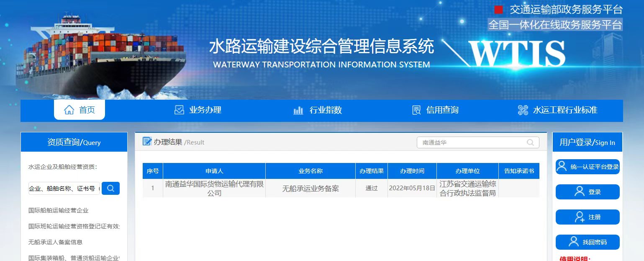Screen dimensions: 644x261
Task: Click the search box containing 南通益华
Action: pyautogui.click(x=473, y=142)
